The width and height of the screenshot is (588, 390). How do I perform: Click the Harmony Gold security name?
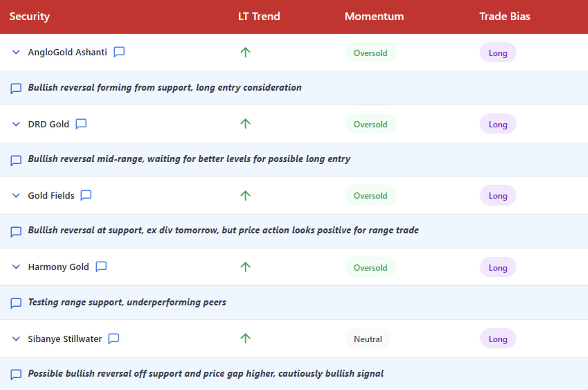coord(58,267)
